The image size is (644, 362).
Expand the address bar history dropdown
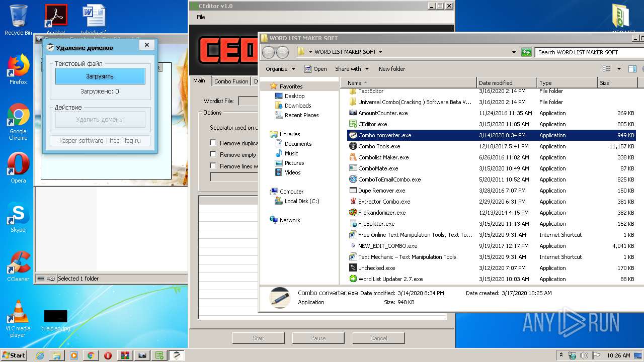click(x=514, y=52)
